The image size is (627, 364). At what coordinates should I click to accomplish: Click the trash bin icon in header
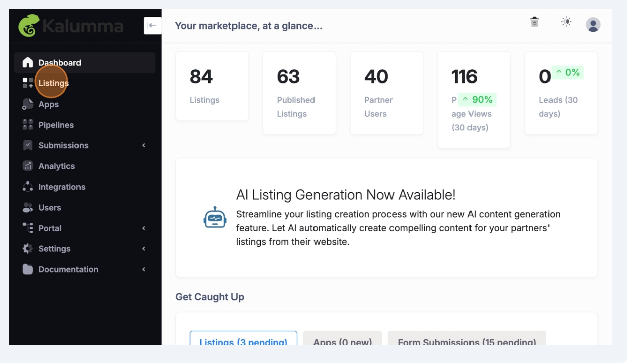[x=534, y=22]
